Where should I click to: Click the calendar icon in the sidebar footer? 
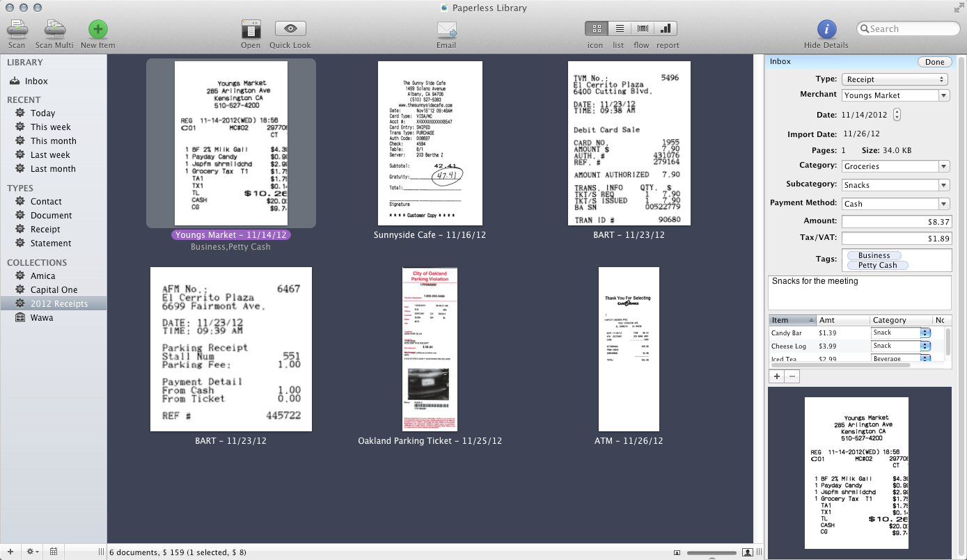click(x=54, y=552)
